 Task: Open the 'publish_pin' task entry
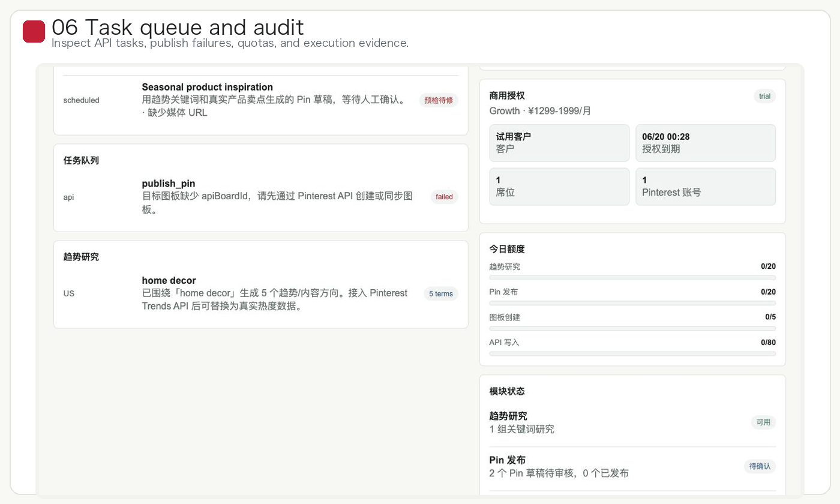[169, 184]
